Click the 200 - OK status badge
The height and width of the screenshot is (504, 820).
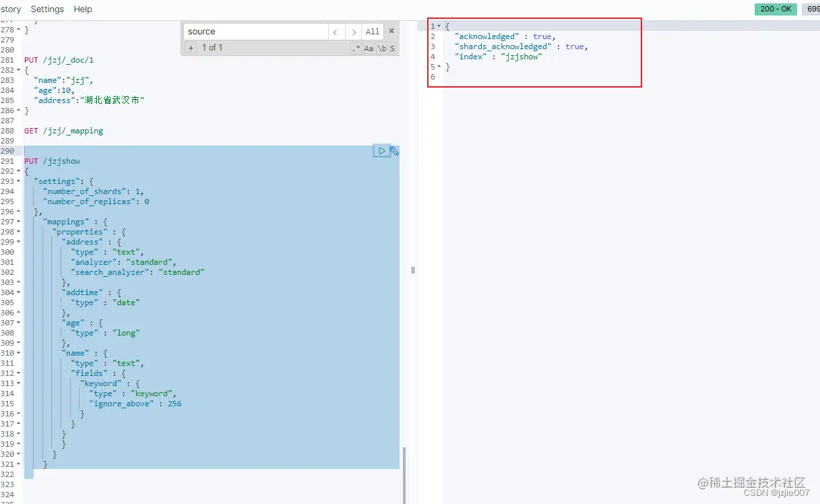point(776,9)
